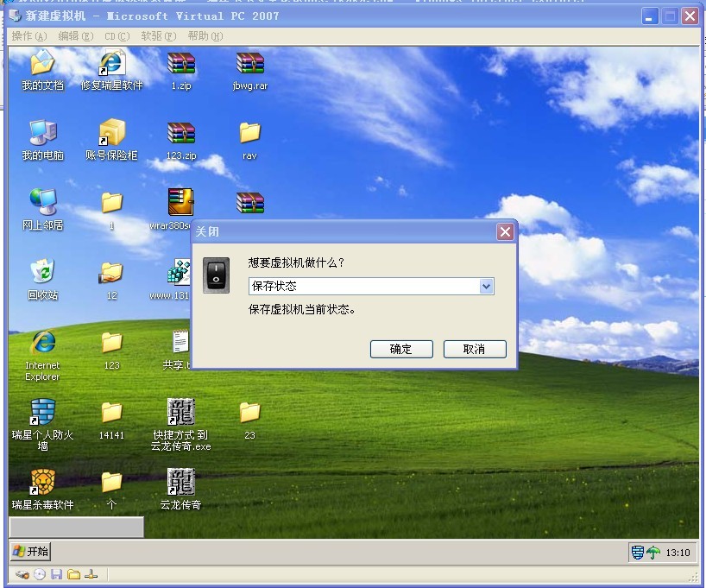Open the 操作 menu

click(x=29, y=36)
